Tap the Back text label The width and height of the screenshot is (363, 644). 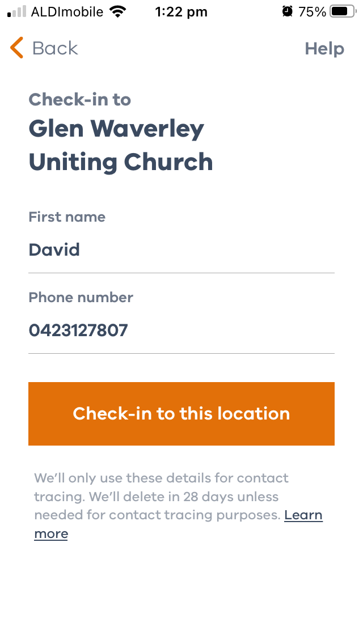click(x=54, y=48)
